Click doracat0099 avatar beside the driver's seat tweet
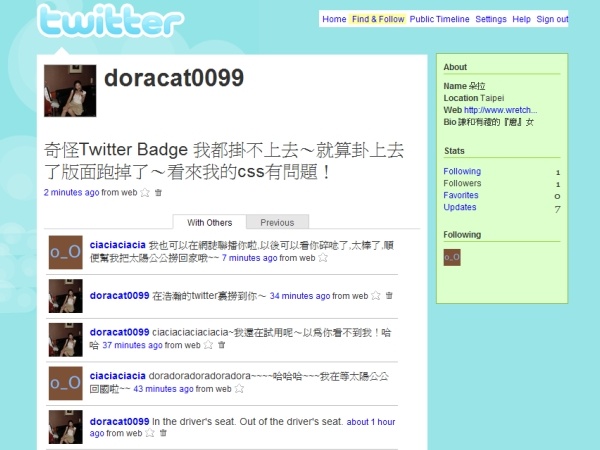This screenshot has height=450, width=600. pyautogui.click(x=65, y=427)
